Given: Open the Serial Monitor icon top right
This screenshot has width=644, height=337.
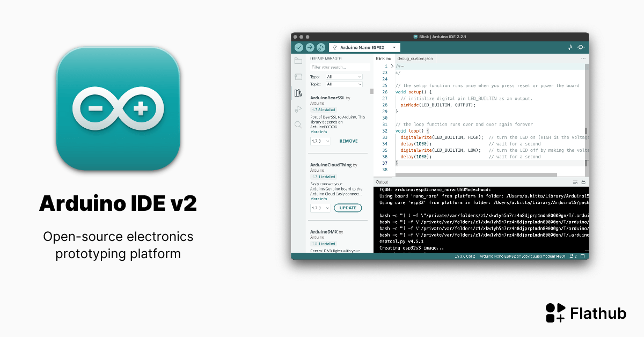Looking at the screenshot, I should [580, 47].
